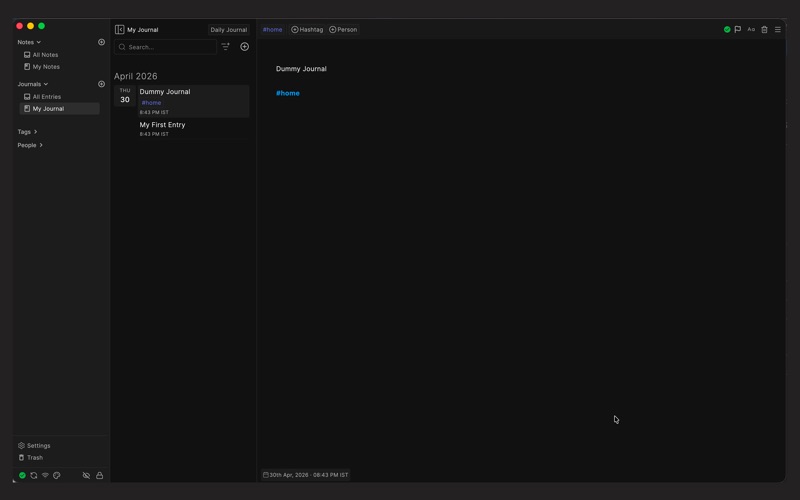Create a new journal entry
Image resolution: width=800 pixels, height=500 pixels.
(245, 46)
